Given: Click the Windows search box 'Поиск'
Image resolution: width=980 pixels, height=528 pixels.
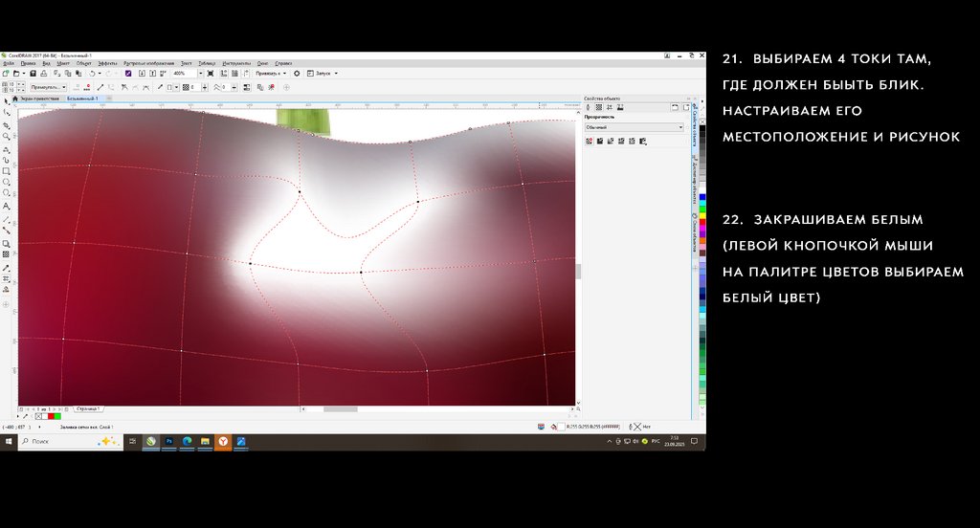Looking at the screenshot, I should (57, 441).
